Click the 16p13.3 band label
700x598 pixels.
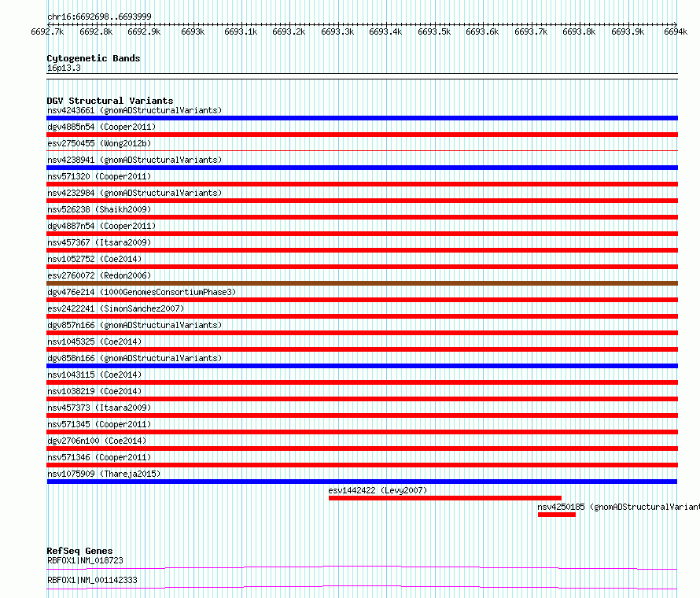click(x=64, y=68)
